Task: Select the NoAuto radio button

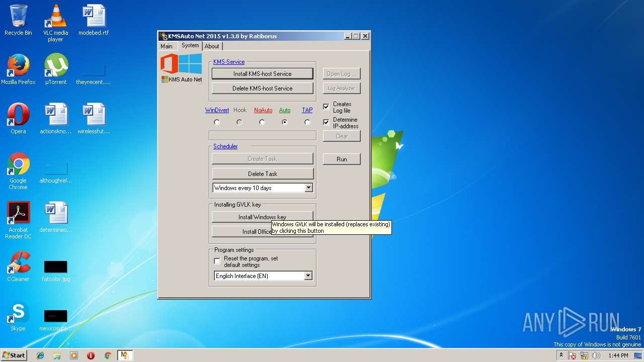Action: (x=262, y=122)
